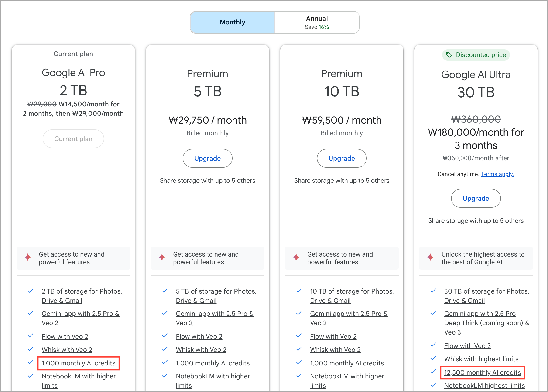548x392 pixels.
Task: Open Gemini app link in Premium 5 TB card
Action: coord(215,318)
